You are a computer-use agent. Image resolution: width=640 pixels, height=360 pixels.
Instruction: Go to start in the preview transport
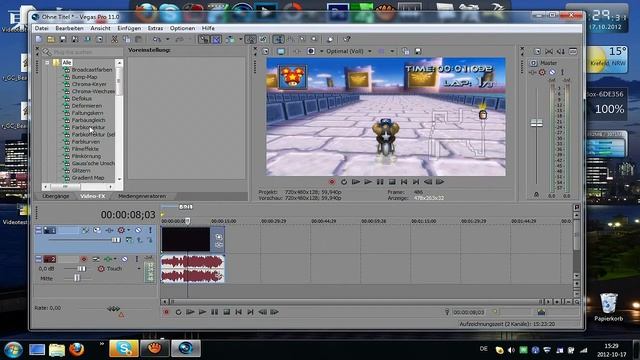click(x=404, y=182)
